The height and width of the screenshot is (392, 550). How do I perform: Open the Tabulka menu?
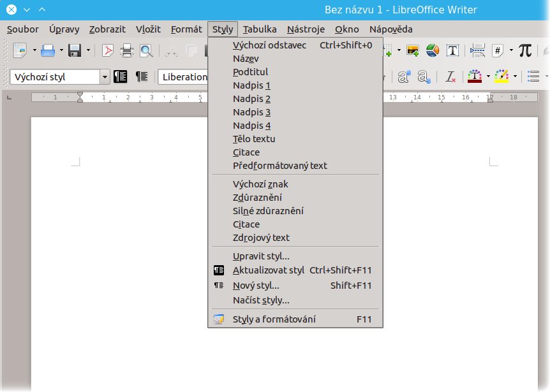(260, 29)
